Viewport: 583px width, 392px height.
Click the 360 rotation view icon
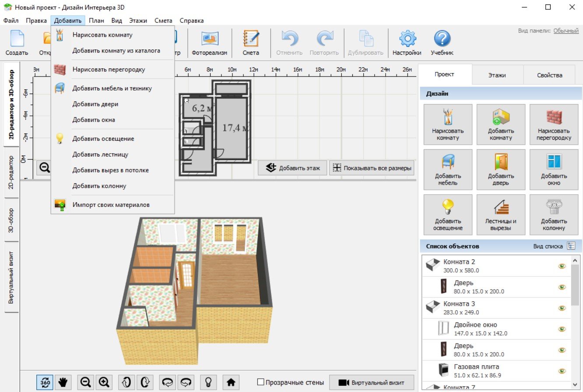click(x=45, y=382)
